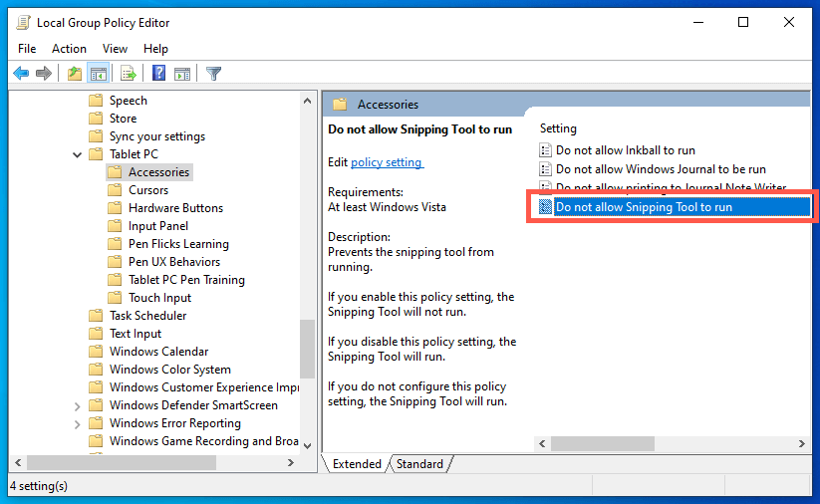Click tree pane horizontal scroll right arrow
This screenshot has height=504, width=820.
[x=291, y=463]
